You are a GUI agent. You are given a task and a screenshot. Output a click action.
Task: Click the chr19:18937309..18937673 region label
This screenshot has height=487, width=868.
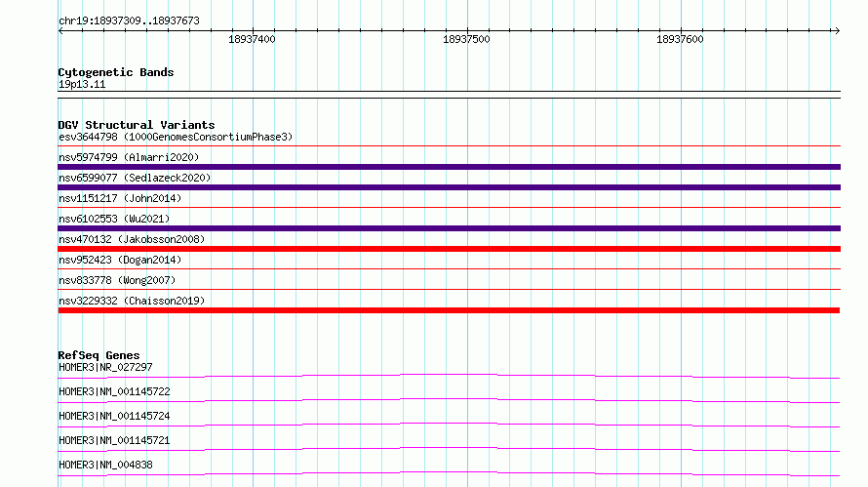[x=129, y=21]
